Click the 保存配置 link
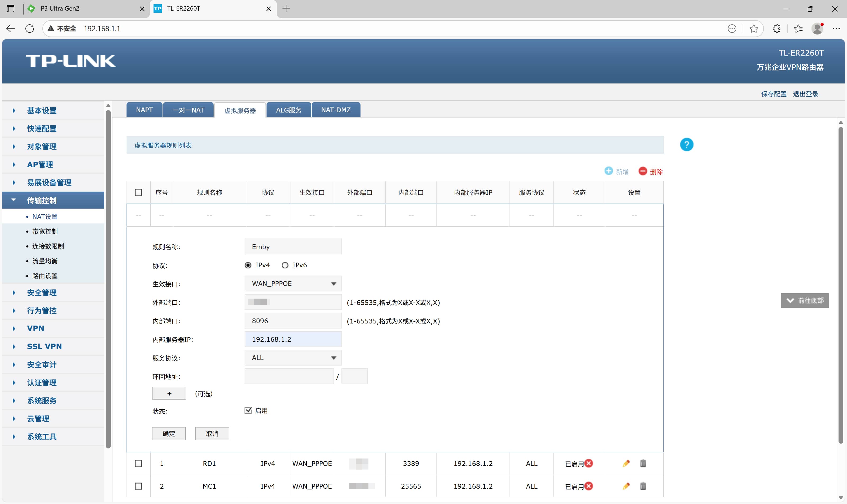The image size is (847, 504). [773, 94]
